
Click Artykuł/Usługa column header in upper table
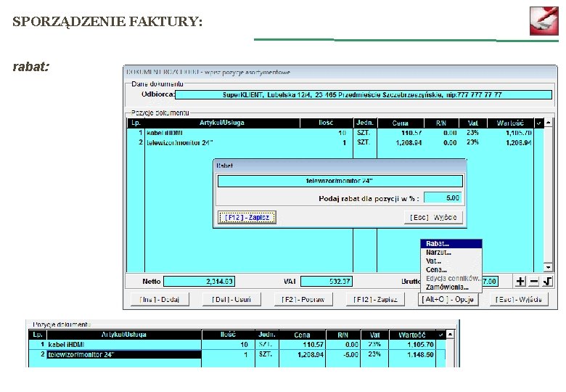pos(222,123)
